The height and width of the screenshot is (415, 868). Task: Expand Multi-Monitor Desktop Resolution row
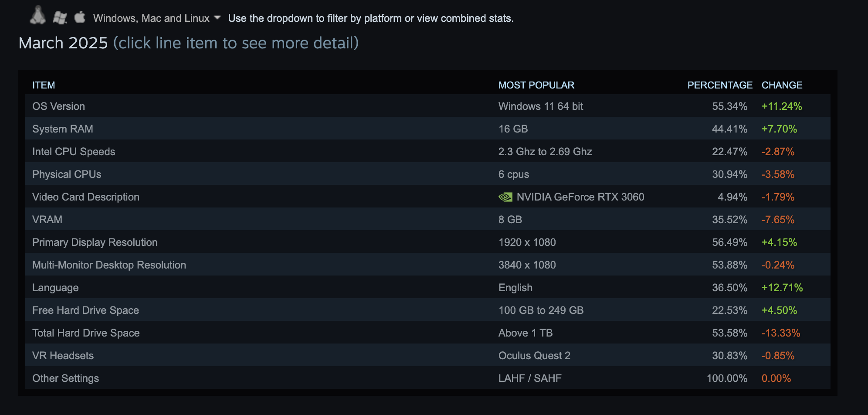(428, 265)
